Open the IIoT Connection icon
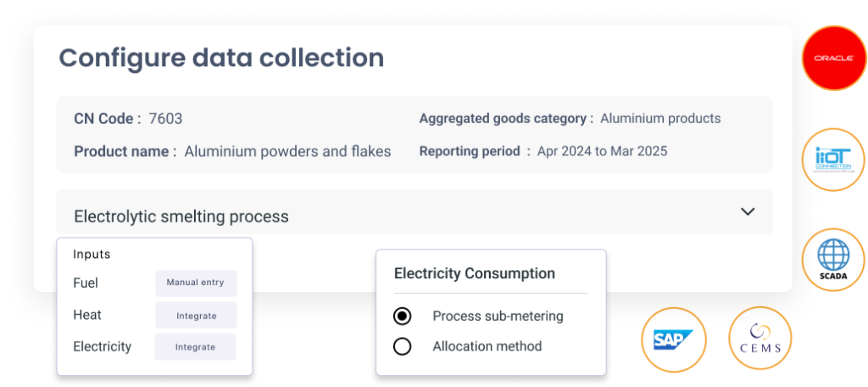The width and height of the screenshot is (868, 387). point(833,160)
